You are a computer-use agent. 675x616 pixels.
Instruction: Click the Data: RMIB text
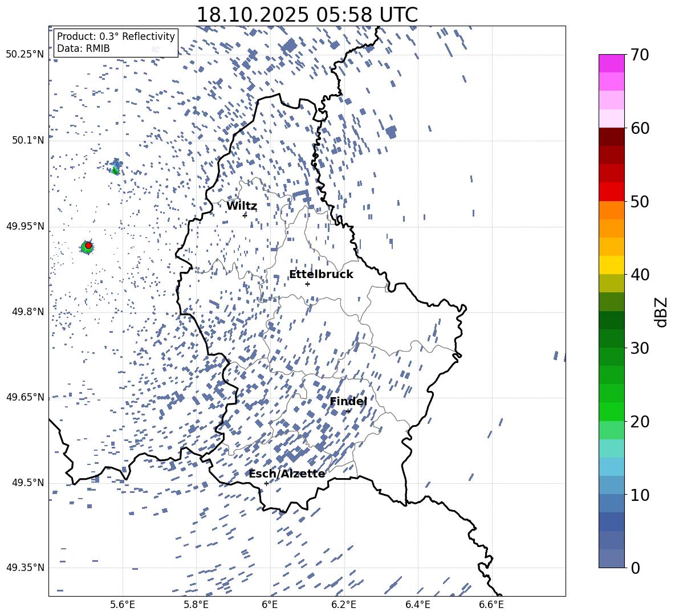pyautogui.click(x=83, y=49)
